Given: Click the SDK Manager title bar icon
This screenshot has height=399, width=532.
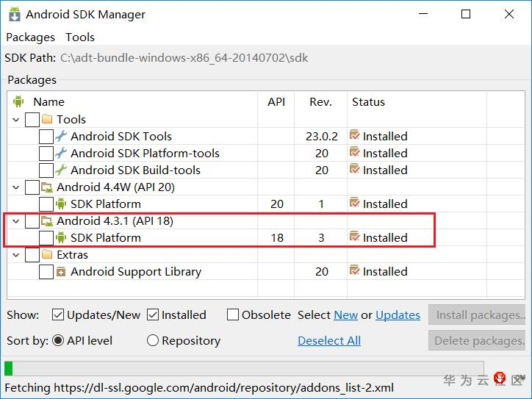Looking at the screenshot, I should [14, 14].
